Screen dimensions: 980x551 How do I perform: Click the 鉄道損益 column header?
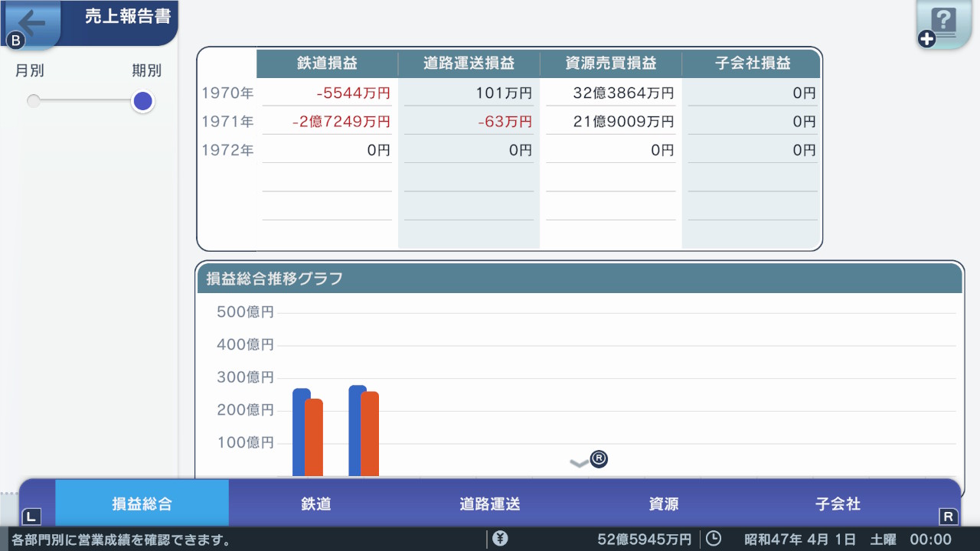tap(327, 64)
